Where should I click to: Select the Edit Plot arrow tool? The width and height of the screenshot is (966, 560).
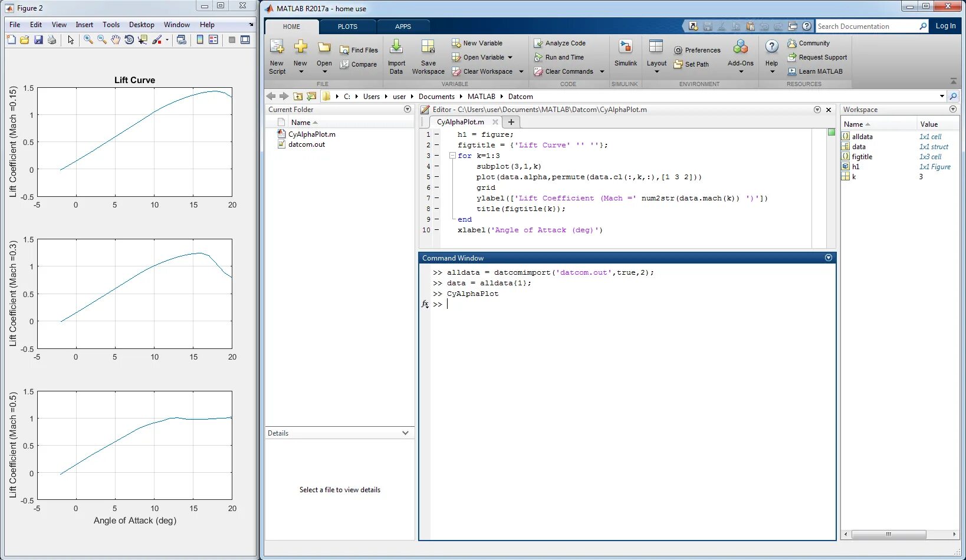(71, 39)
